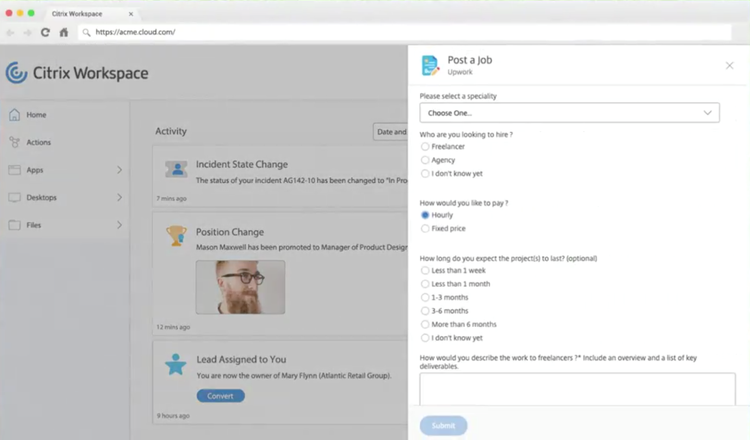Screen dimensions: 750x440
Task: Click the Submit button in Post a Job
Action: (x=443, y=425)
